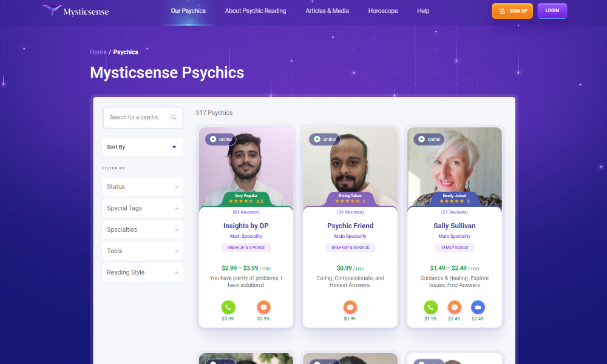Open Insights by DP profile name

246,226
